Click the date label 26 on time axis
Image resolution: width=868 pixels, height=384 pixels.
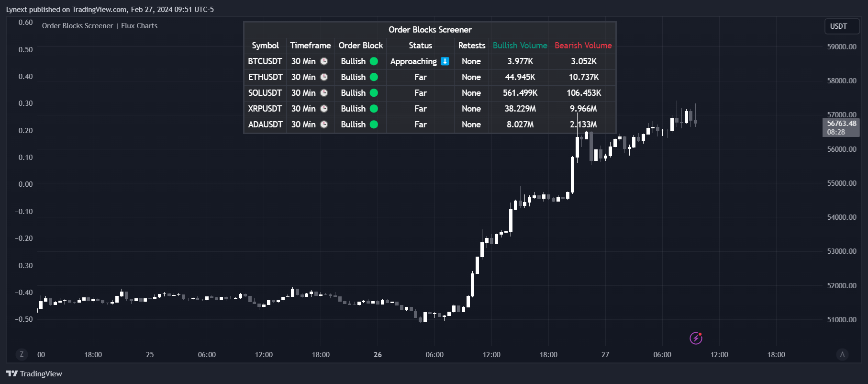point(378,355)
